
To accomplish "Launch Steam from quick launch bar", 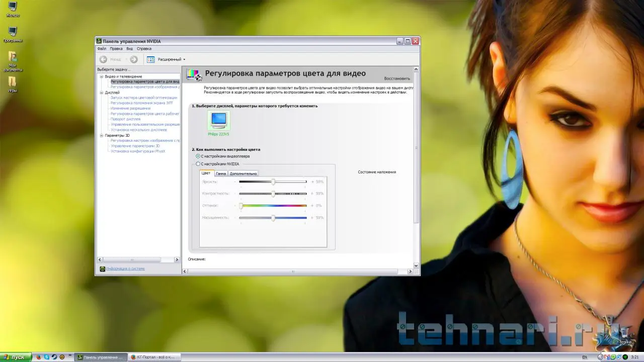I will tap(54, 357).
